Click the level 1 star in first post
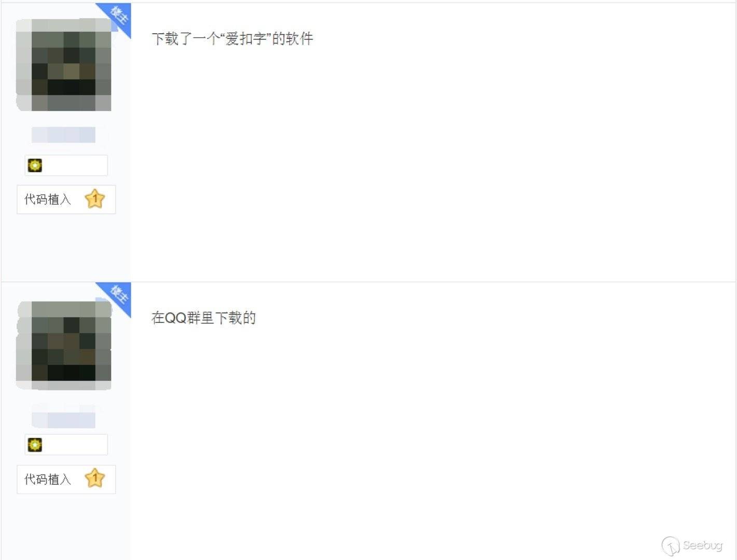The height and width of the screenshot is (560, 737). 95,199
